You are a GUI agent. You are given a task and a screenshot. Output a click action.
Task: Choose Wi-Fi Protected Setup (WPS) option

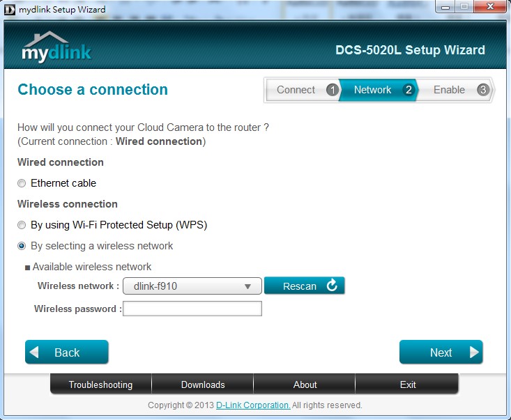click(x=22, y=225)
